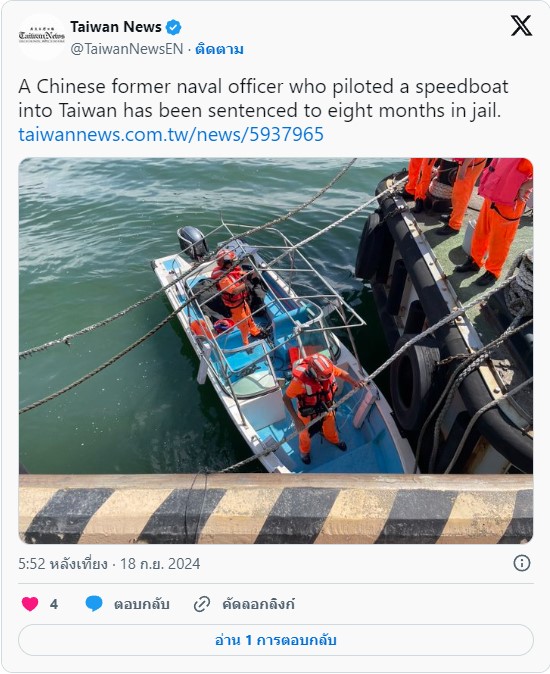Click the Taiwan News display name
This screenshot has width=550, height=674.
pos(116,27)
